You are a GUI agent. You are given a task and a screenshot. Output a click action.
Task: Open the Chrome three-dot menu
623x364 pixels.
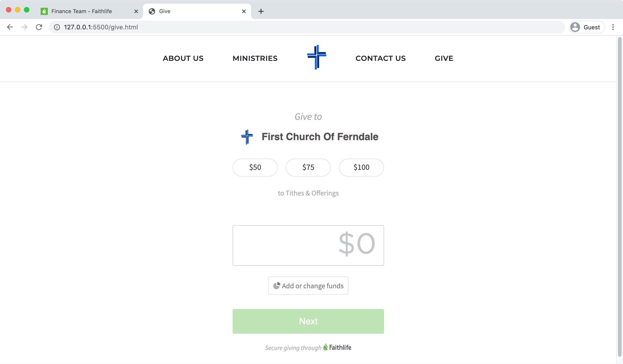tap(613, 27)
